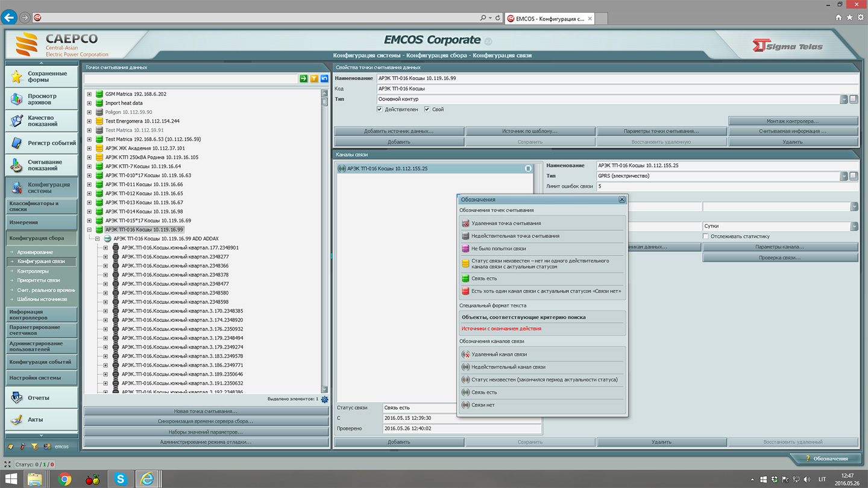Open GPRS (электричество) type dropdown

(844, 177)
